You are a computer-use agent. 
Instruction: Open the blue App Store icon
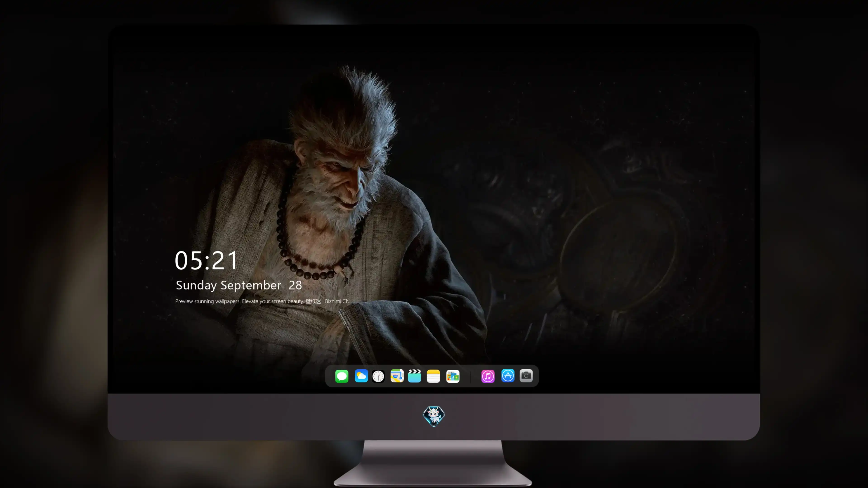508,375
